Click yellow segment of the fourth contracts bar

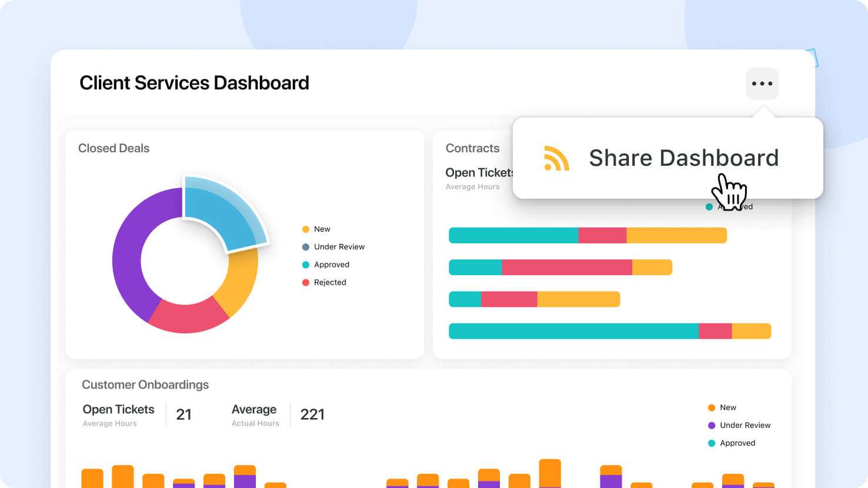[x=752, y=331]
